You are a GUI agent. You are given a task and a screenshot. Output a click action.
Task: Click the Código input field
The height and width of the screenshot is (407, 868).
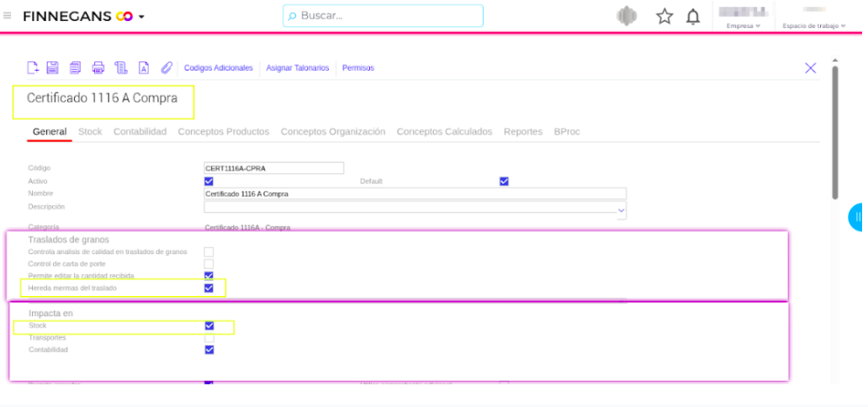click(x=274, y=168)
